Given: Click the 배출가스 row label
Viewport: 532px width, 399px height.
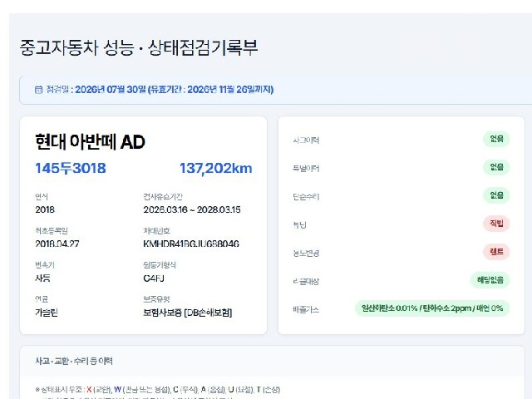Looking at the screenshot, I should tap(306, 309).
